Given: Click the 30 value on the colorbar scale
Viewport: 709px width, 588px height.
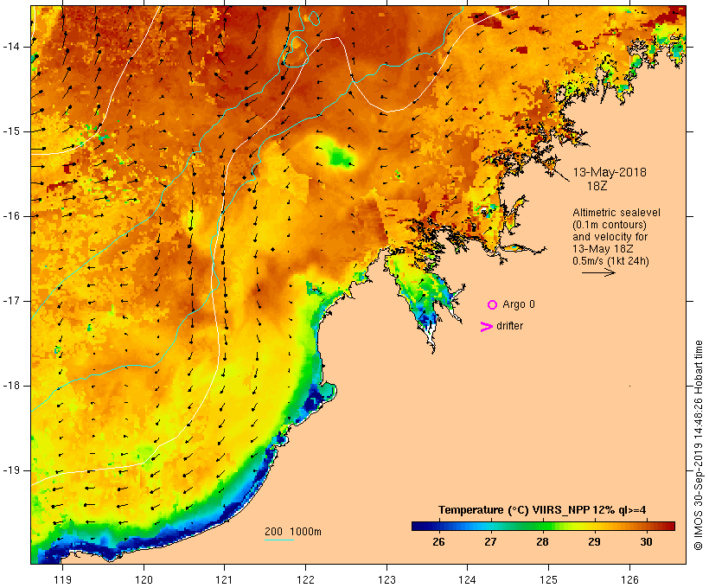Looking at the screenshot, I should point(646,542).
